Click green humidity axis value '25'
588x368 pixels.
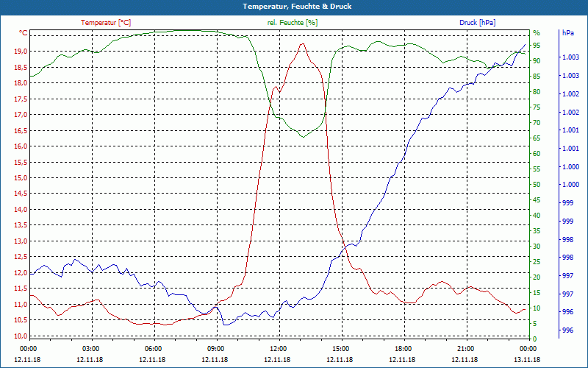pyautogui.click(x=537, y=262)
